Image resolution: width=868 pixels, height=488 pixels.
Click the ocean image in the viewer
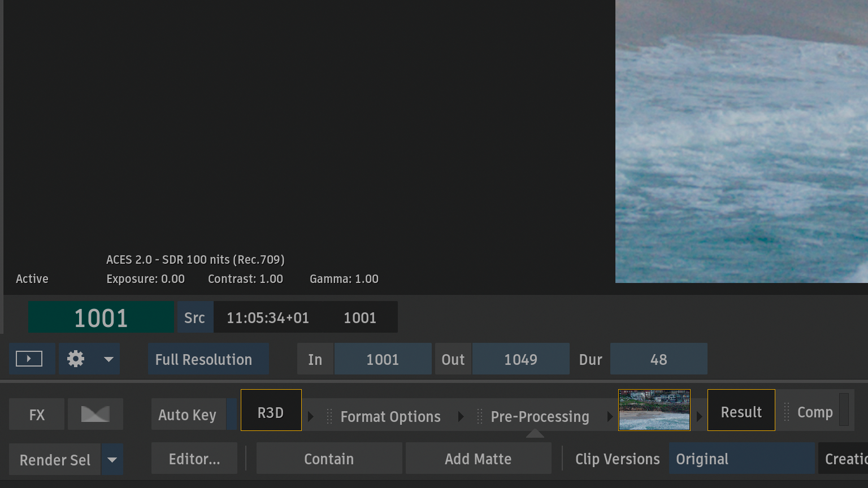tap(741, 141)
